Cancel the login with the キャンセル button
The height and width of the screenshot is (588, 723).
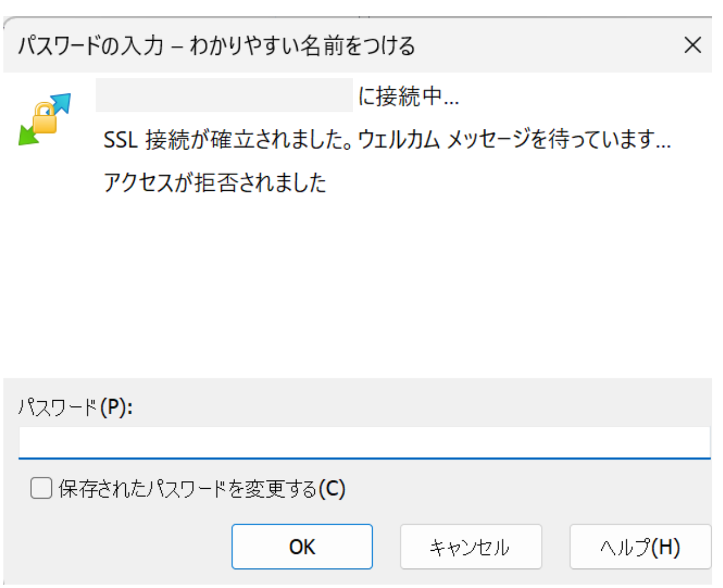click(471, 547)
